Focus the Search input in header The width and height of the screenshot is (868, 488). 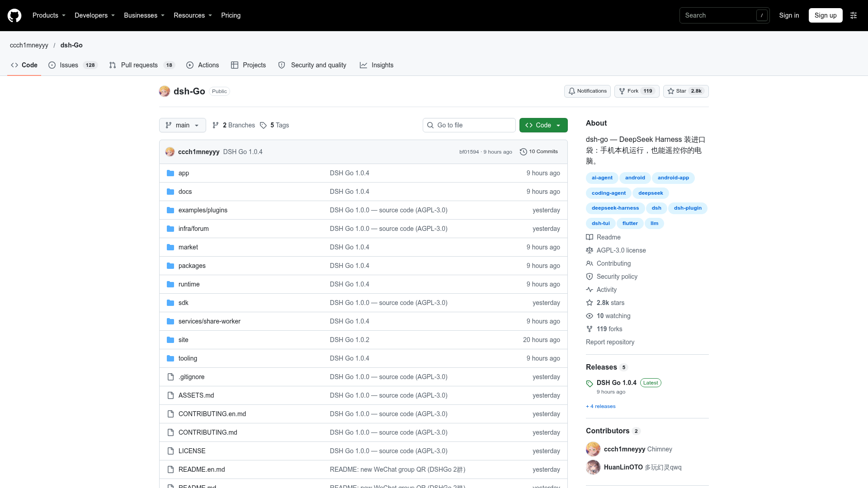click(724, 15)
